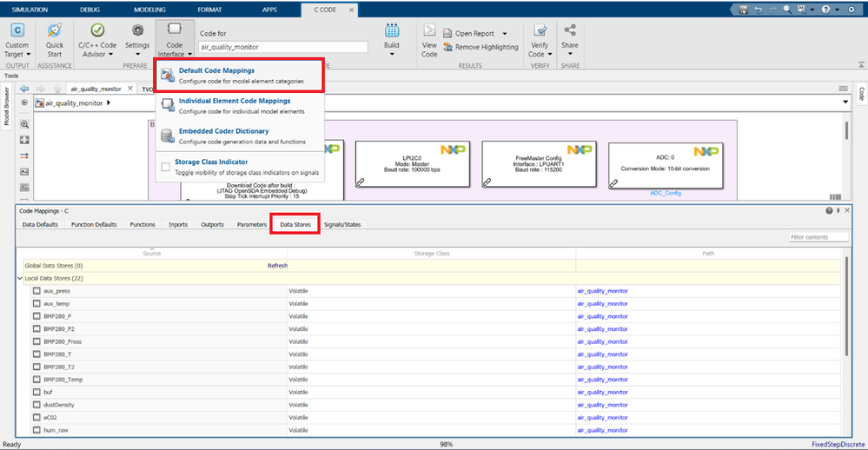
Task: Open air_quality_monitor path link for dustDensity
Action: [602, 405]
